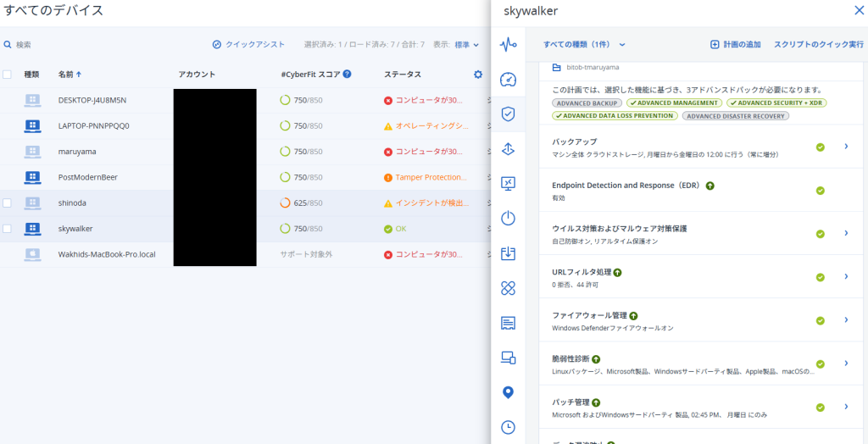This screenshot has width=868, height=444.
Task: Click the ファイアウォール管理 upgrade arrow icon
Action: [x=634, y=315]
